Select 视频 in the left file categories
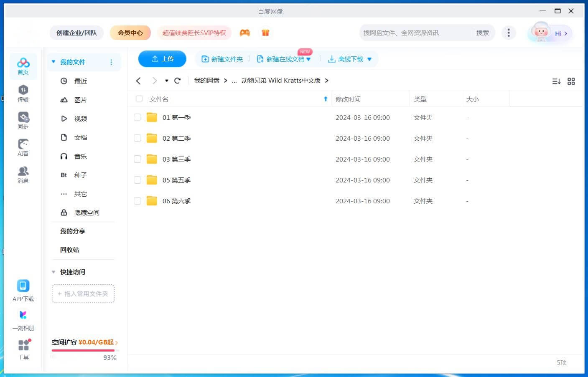Viewport: 588px width, 377px height. click(80, 119)
